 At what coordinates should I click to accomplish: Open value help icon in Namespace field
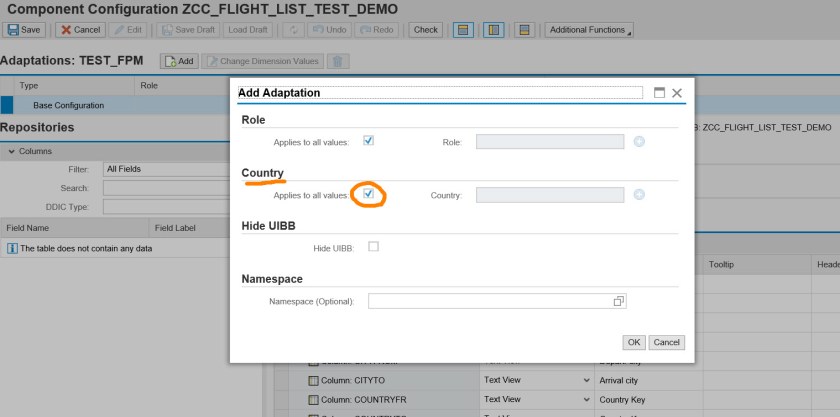618,301
